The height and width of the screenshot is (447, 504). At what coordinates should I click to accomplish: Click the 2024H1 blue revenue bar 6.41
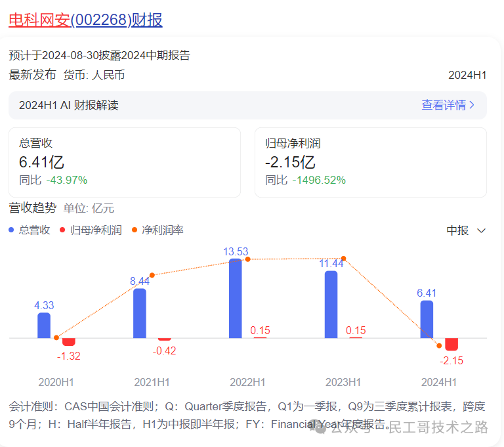click(427, 319)
